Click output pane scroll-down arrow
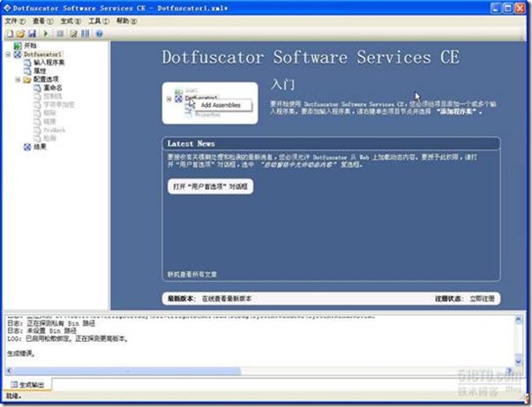This screenshot has width=532, height=407. pyautogui.click(x=519, y=361)
